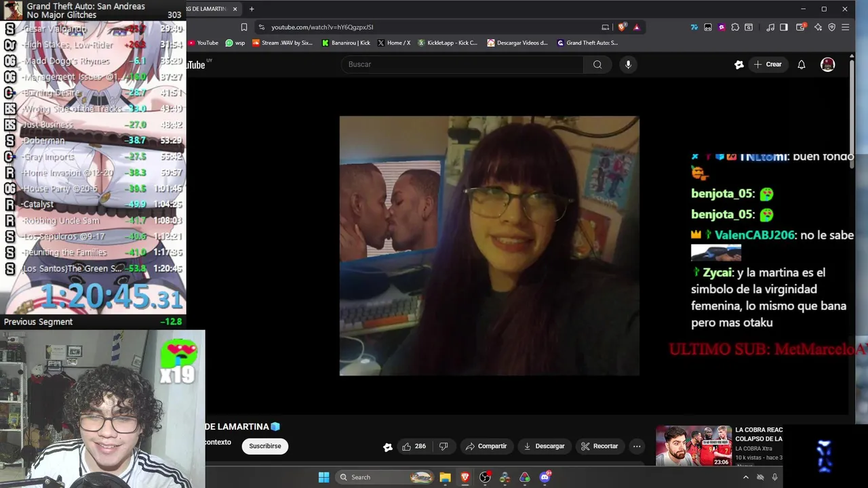Open the Brave Rewards triangle icon
Screen dimensions: 868x488
point(636,27)
